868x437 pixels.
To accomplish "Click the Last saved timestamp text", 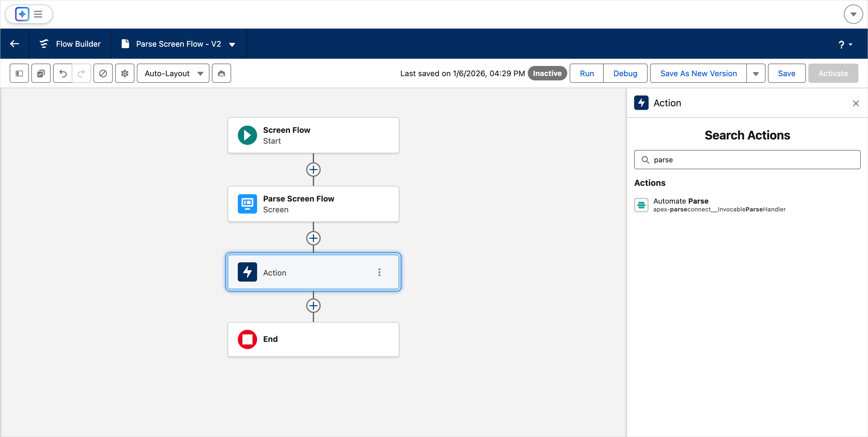I will 462,73.
